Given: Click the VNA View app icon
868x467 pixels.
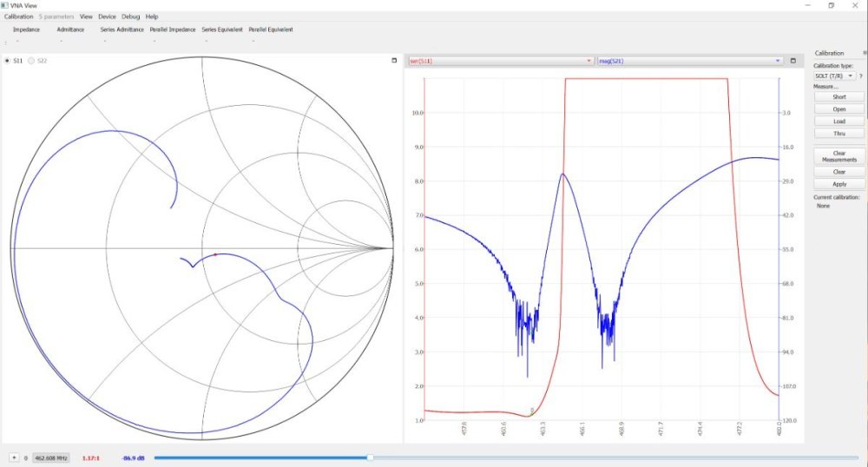Looking at the screenshot, I should coord(5,5).
